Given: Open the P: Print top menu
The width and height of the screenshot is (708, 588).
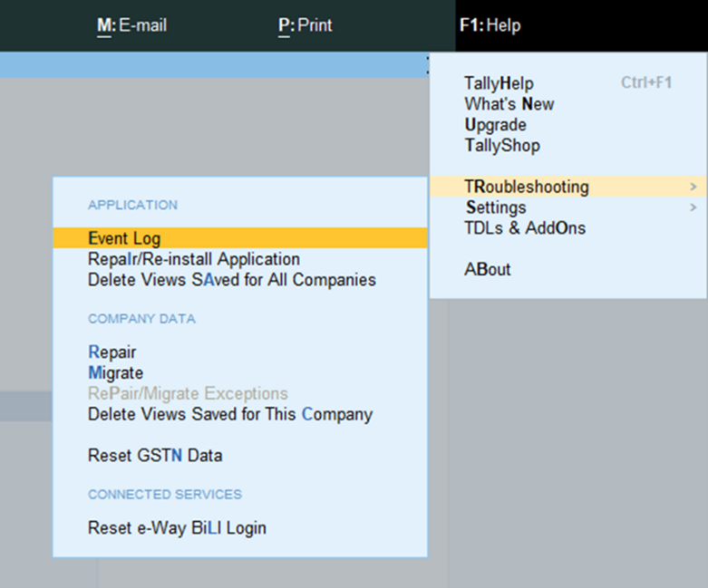Looking at the screenshot, I should [306, 25].
